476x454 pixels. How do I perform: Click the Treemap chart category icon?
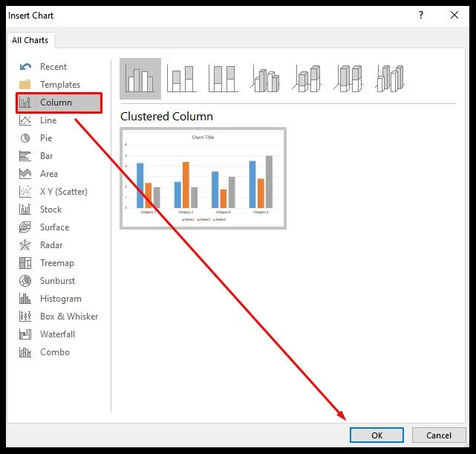(25, 263)
